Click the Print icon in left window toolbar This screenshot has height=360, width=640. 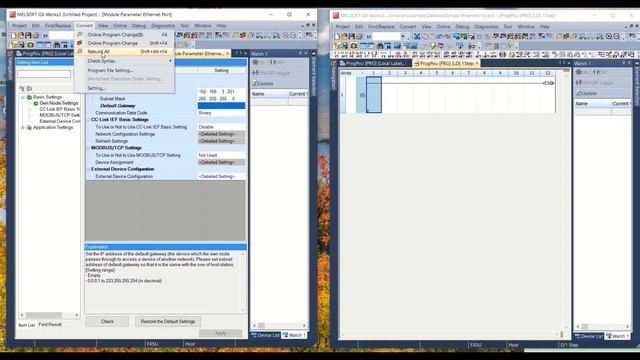36,36
